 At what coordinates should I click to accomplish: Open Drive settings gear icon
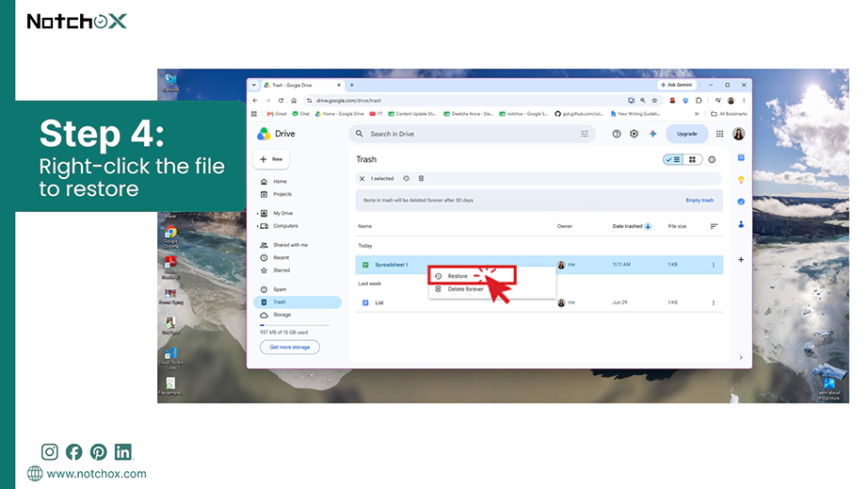(x=634, y=134)
